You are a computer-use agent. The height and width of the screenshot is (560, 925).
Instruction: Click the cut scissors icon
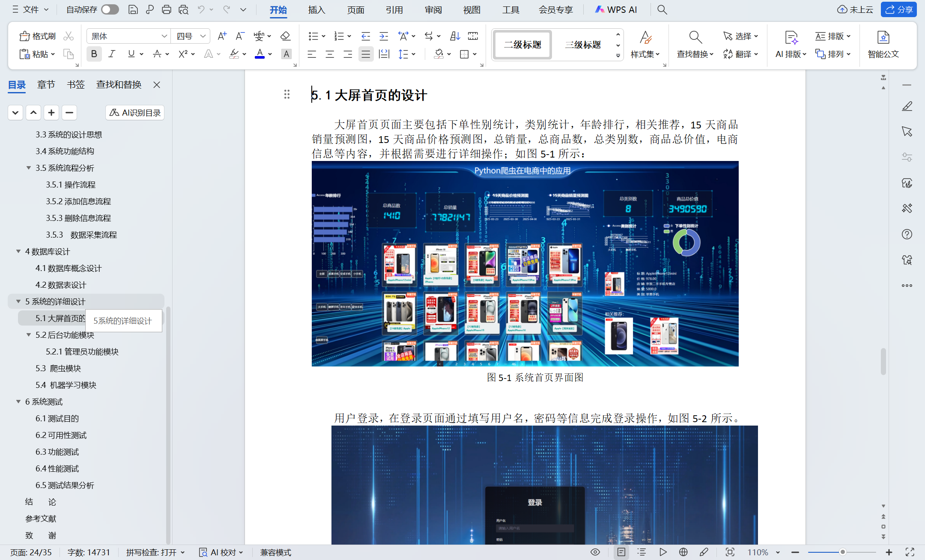69,36
